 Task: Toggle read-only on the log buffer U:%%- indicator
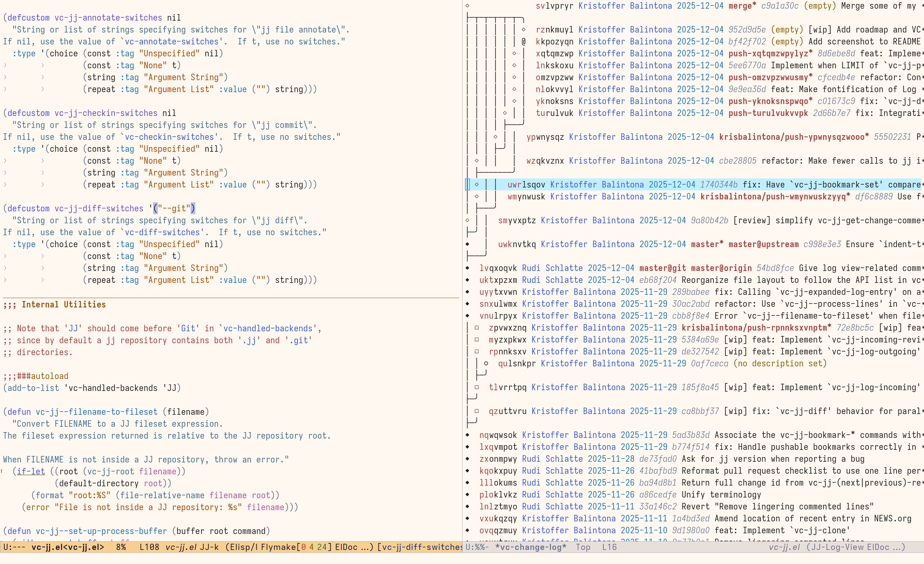(x=477, y=547)
